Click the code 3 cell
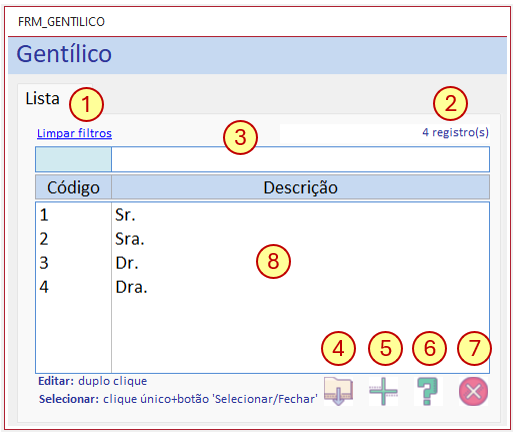This screenshot has width=514, height=435. pyautogui.click(x=44, y=263)
